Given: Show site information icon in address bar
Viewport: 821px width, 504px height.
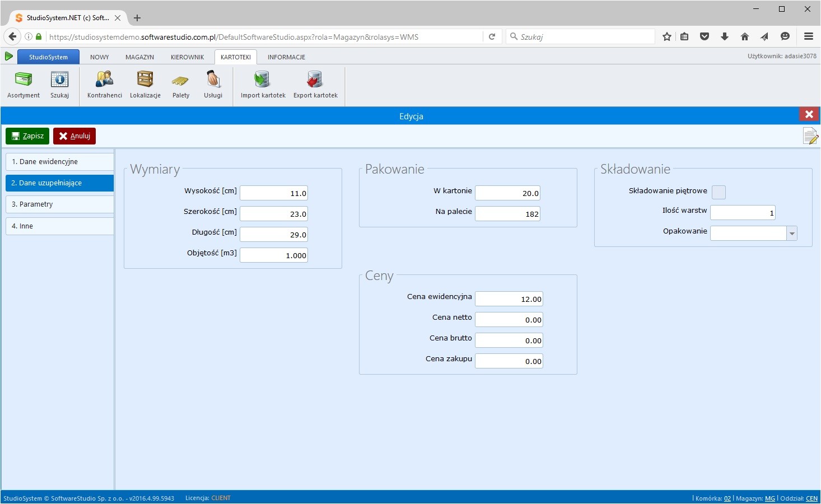Looking at the screenshot, I should click(29, 36).
